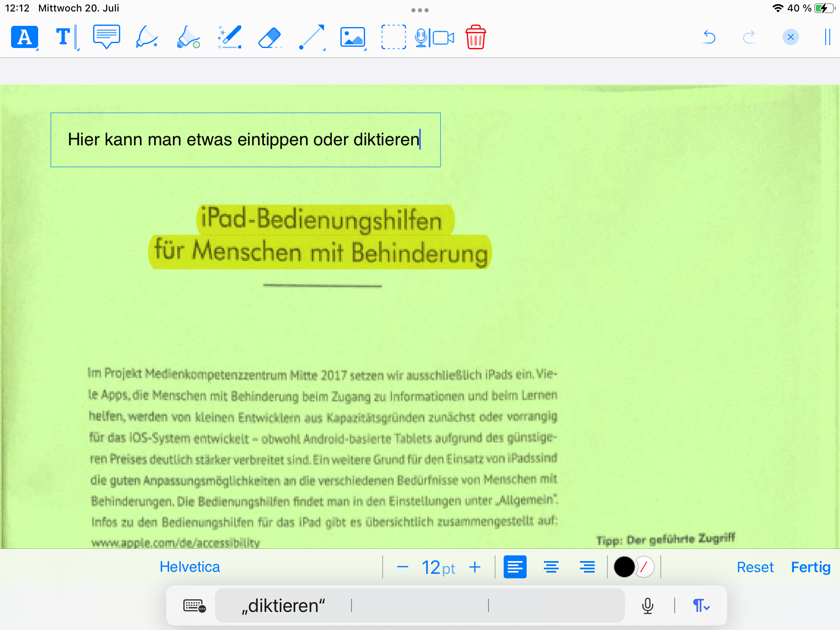
Task: Select the Text box T tool
Action: (x=66, y=37)
